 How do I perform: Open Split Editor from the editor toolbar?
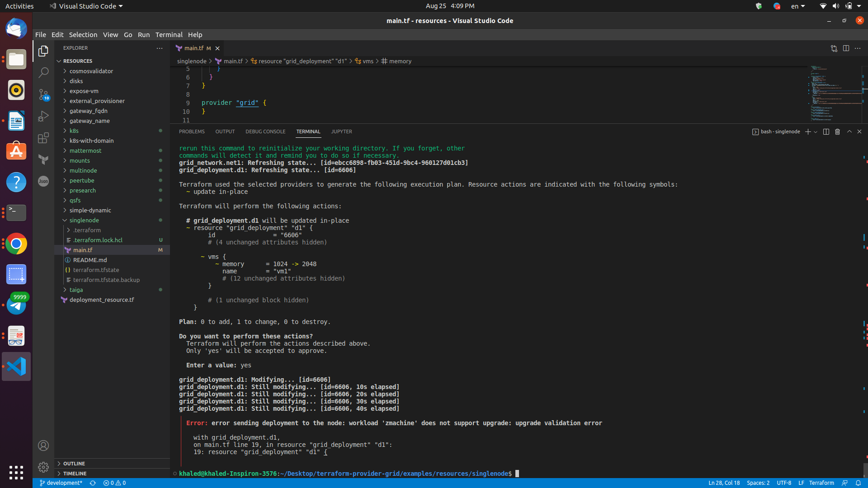846,48
